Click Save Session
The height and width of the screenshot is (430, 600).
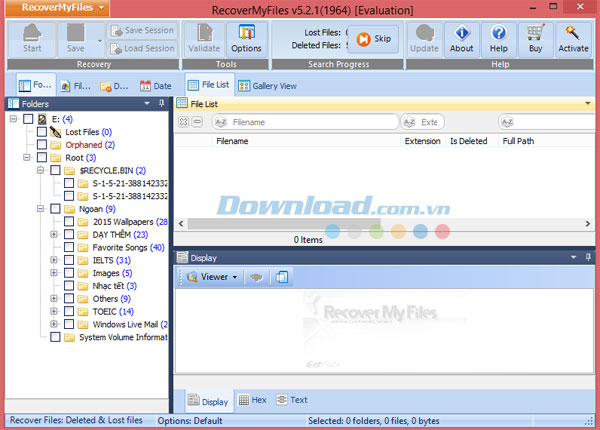click(142, 30)
